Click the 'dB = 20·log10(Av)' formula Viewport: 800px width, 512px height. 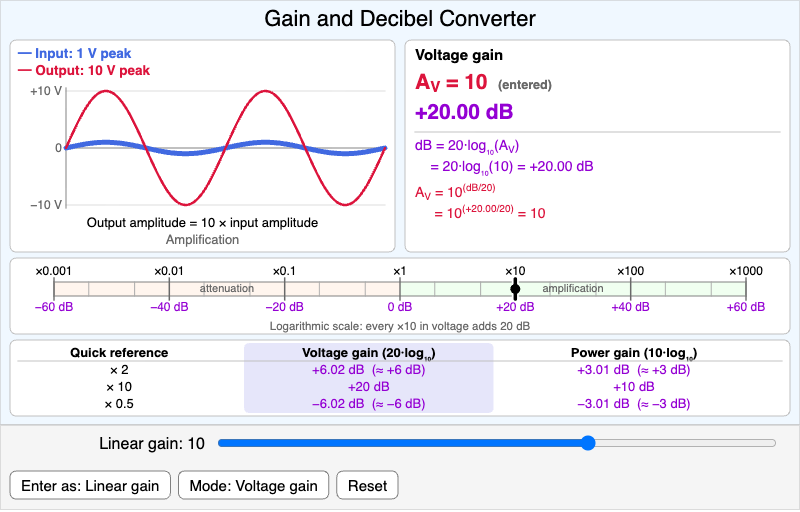click(x=467, y=146)
